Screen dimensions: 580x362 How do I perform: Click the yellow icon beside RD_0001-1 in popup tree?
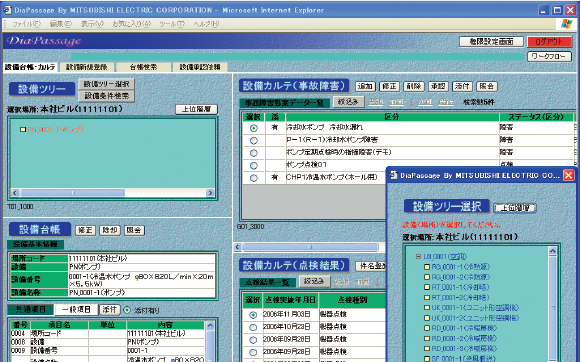tap(427, 328)
